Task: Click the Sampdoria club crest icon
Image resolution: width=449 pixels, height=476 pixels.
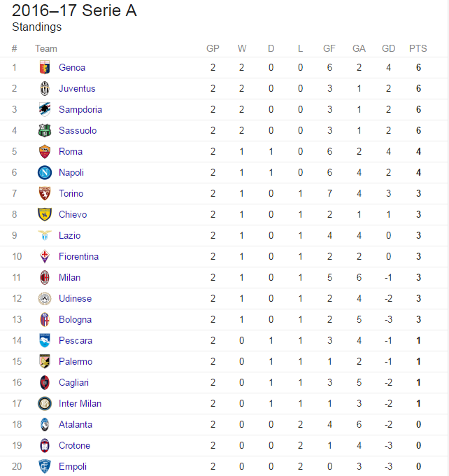Action: tap(45, 109)
